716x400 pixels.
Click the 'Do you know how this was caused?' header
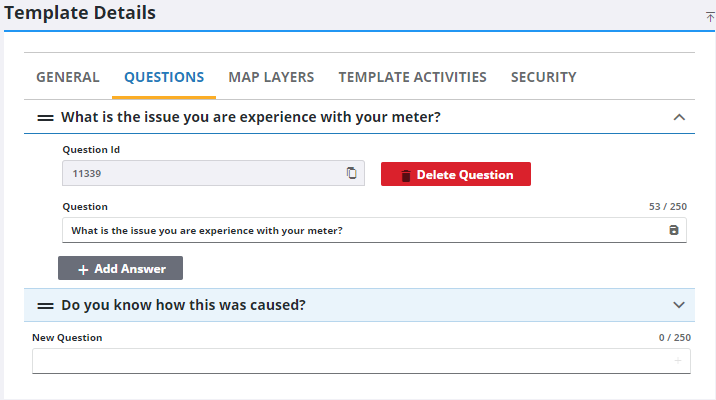point(183,305)
